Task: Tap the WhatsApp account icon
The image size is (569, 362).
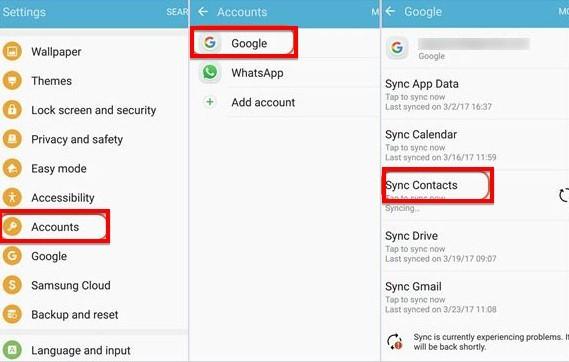Action: click(210, 73)
